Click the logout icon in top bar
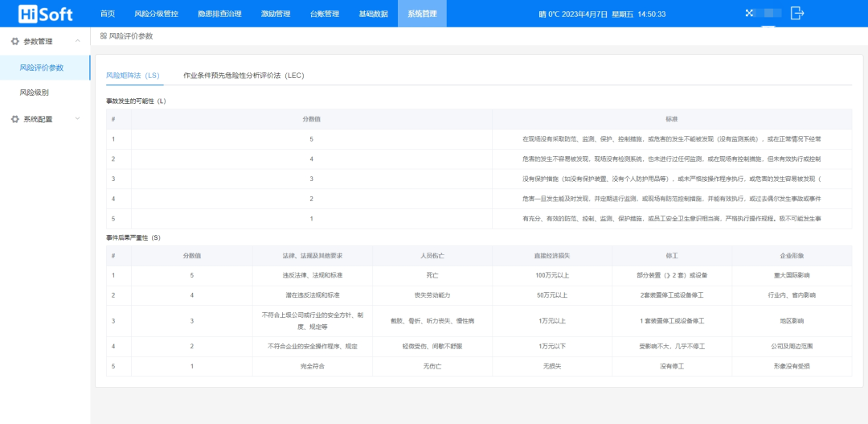The width and height of the screenshot is (868, 424). pos(797,13)
